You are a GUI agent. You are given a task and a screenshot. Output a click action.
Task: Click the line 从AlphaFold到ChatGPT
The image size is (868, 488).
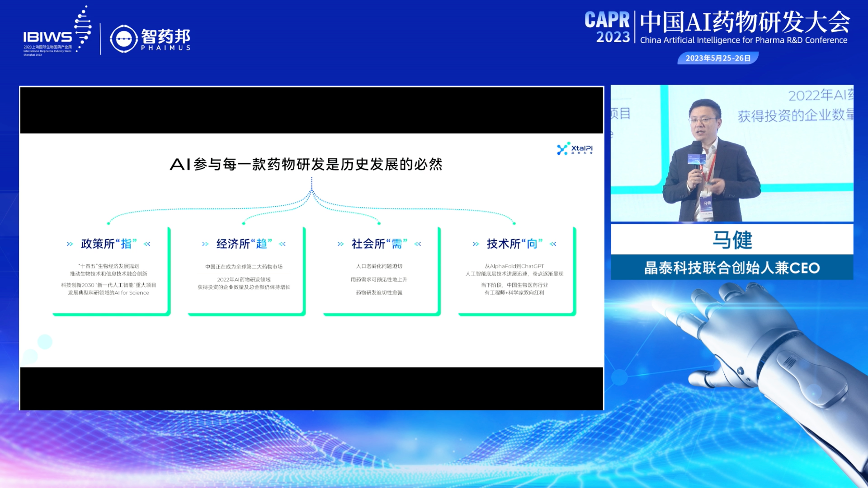[515, 266]
